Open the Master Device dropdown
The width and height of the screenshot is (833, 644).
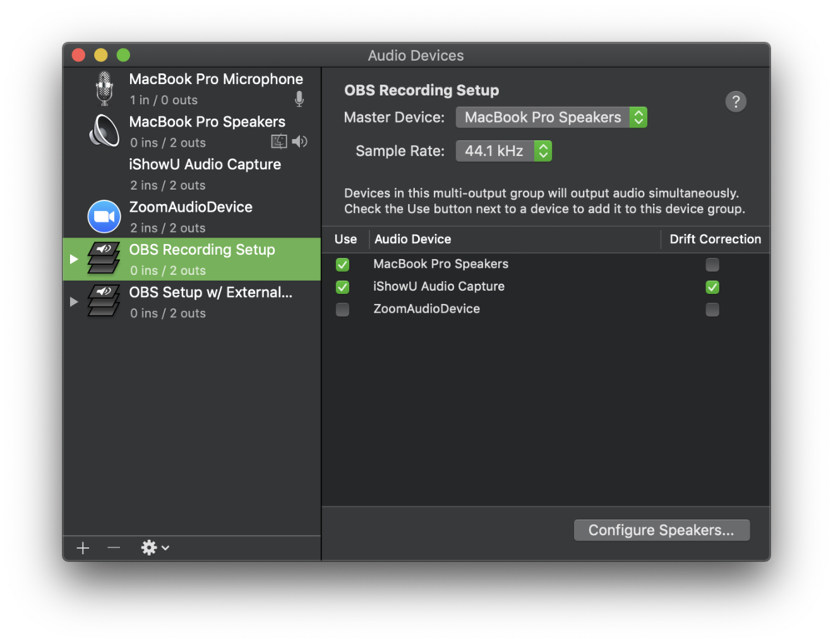(551, 117)
